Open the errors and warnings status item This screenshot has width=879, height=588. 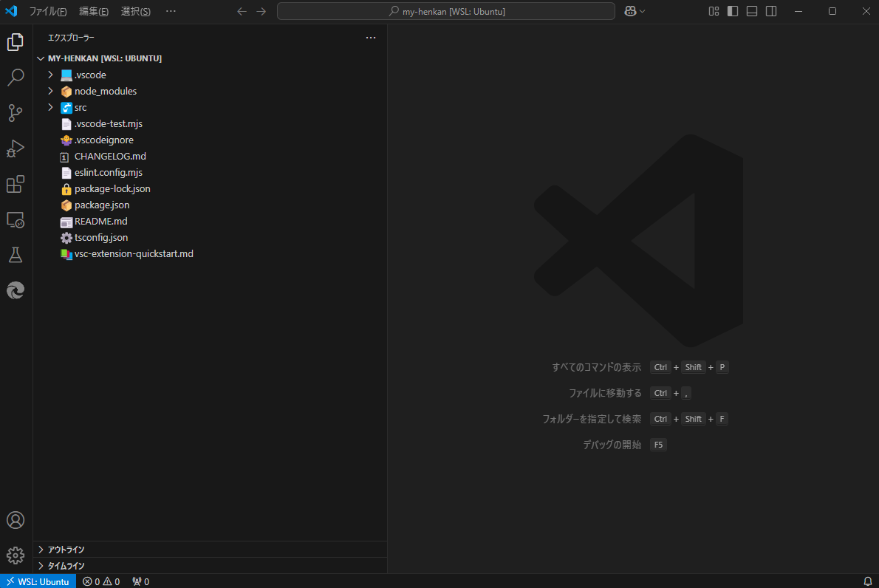tap(101, 581)
